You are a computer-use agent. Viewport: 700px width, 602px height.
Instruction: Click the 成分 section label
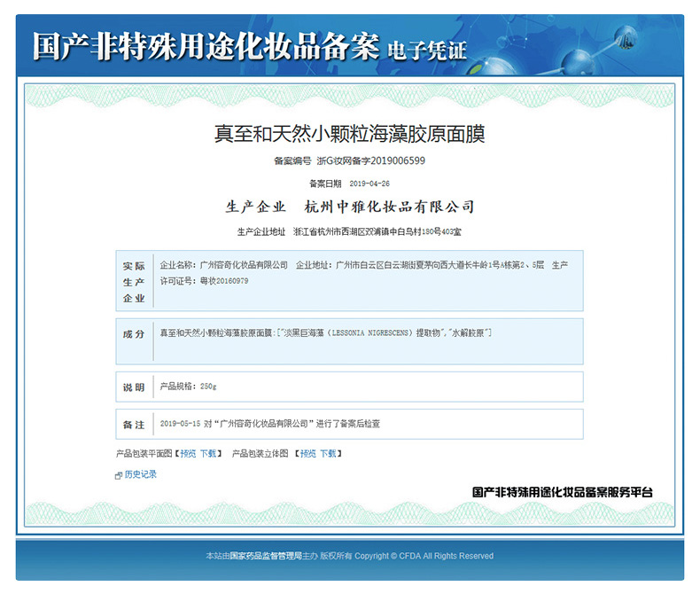coord(134,334)
